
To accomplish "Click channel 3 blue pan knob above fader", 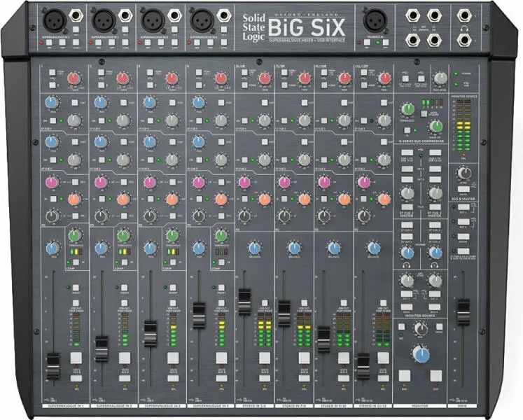I will point(150,248).
